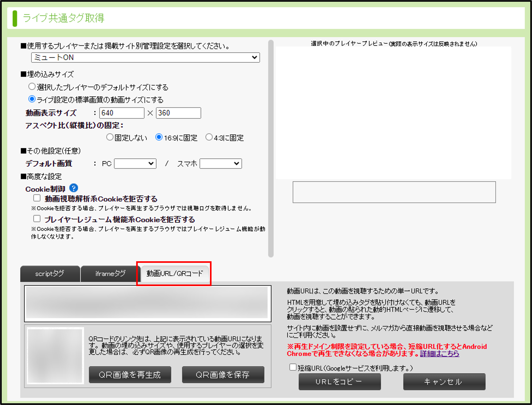Open the スマホ default quality dropdown
The image size is (532, 405).
[221, 164]
